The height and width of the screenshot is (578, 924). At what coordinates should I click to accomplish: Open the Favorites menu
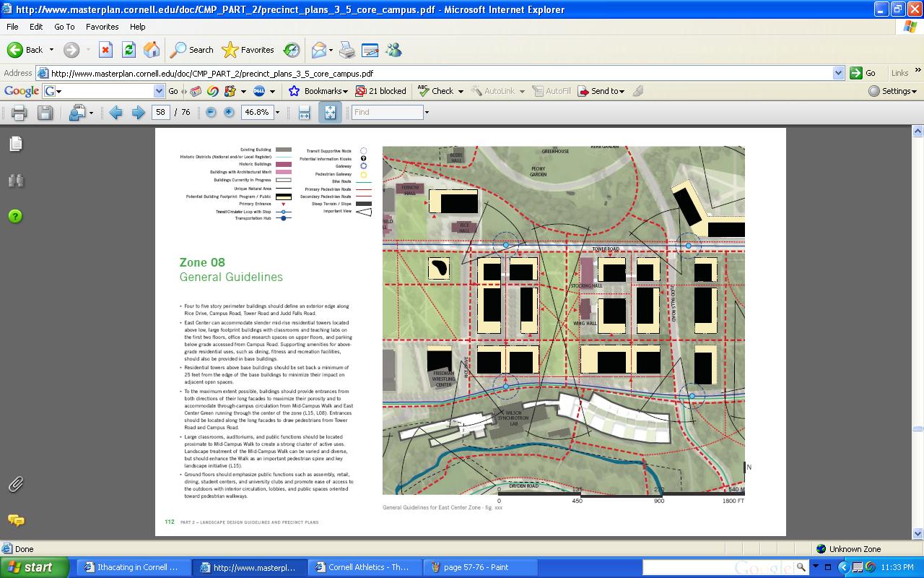point(102,27)
